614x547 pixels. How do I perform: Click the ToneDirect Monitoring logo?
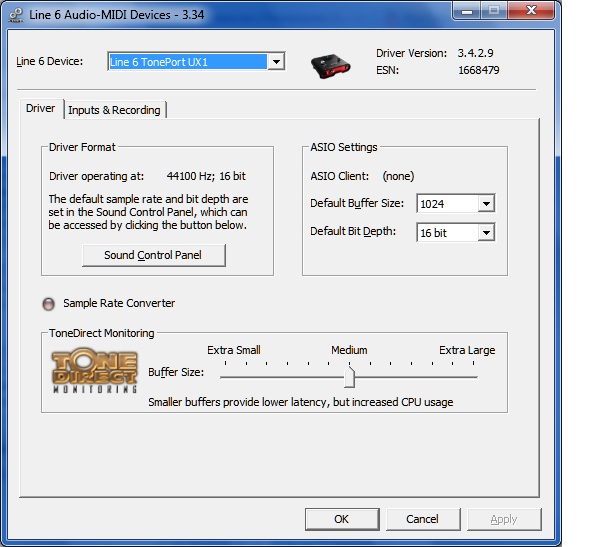click(x=94, y=370)
